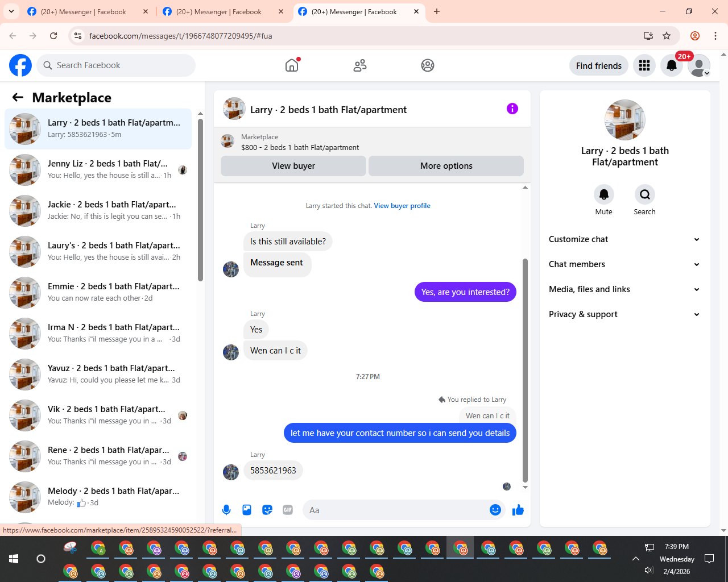
Task: Record a voice clip microphone icon
Action: click(x=226, y=510)
